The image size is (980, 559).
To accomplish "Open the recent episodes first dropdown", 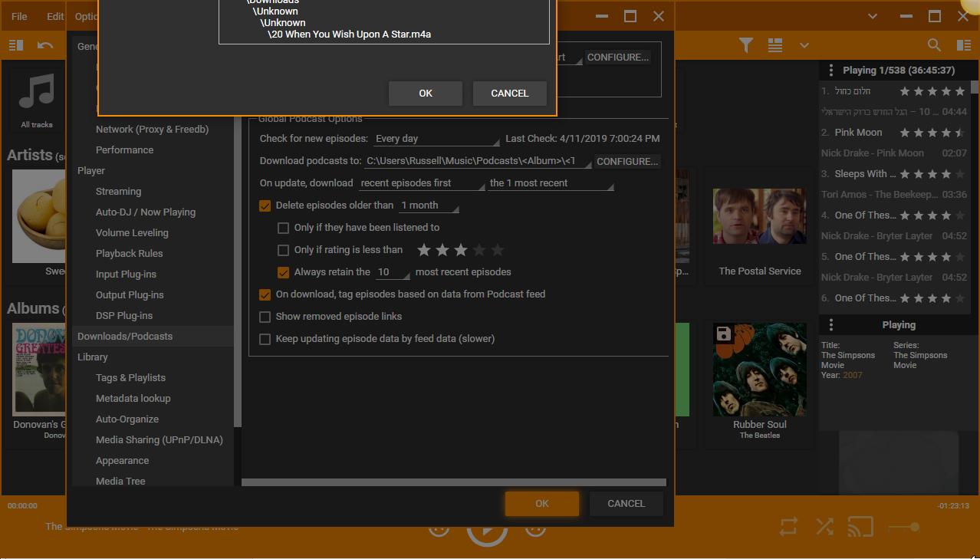I will (422, 183).
